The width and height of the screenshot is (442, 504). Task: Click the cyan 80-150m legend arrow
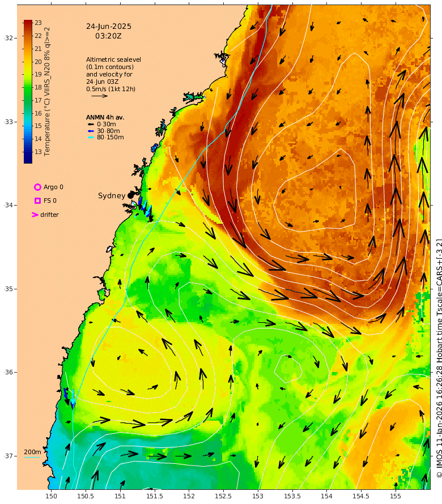pyautogui.click(x=91, y=137)
